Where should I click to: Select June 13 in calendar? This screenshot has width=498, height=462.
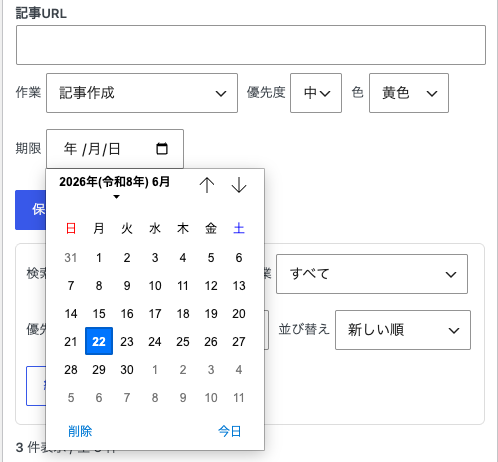tap(239, 286)
